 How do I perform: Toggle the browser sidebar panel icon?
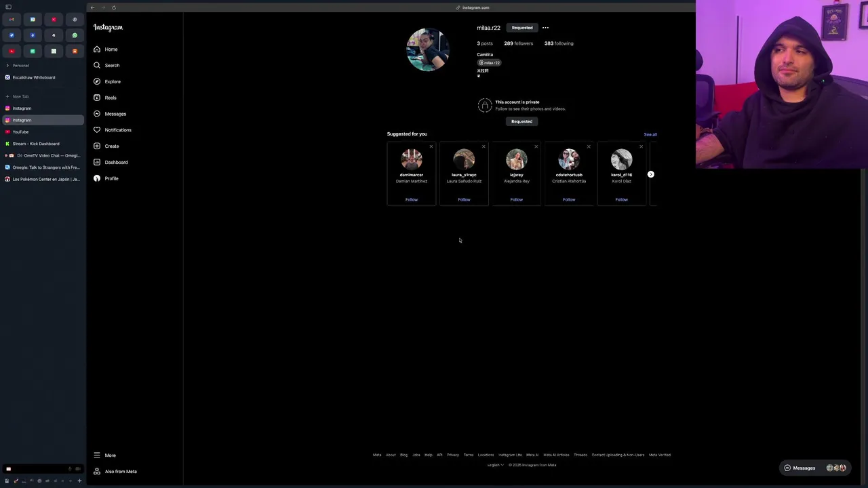coord(8,7)
